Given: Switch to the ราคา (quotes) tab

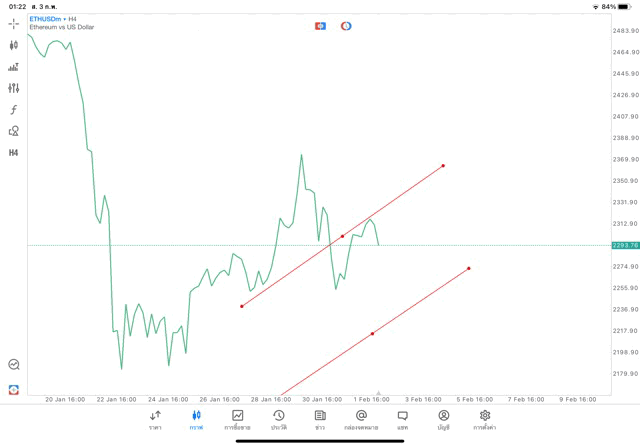Looking at the screenshot, I should click(x=155, y=420).
